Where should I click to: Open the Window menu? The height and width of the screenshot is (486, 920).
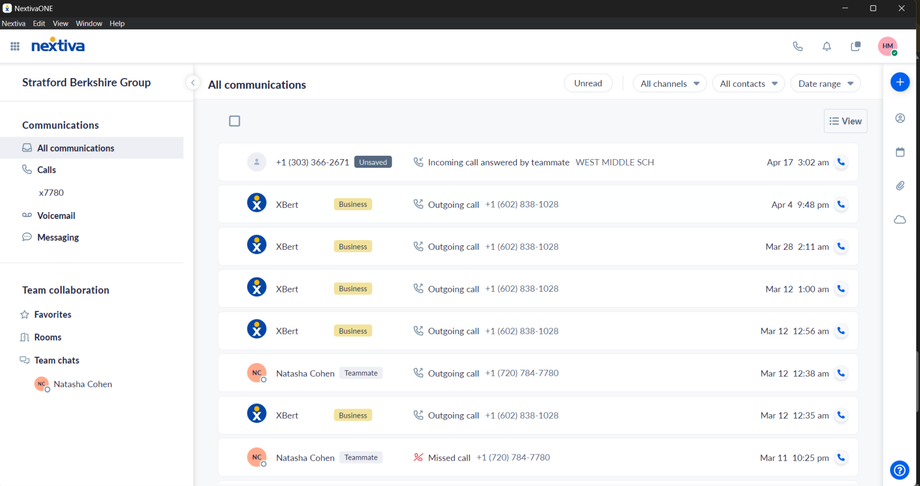click(x=89, y=23)
